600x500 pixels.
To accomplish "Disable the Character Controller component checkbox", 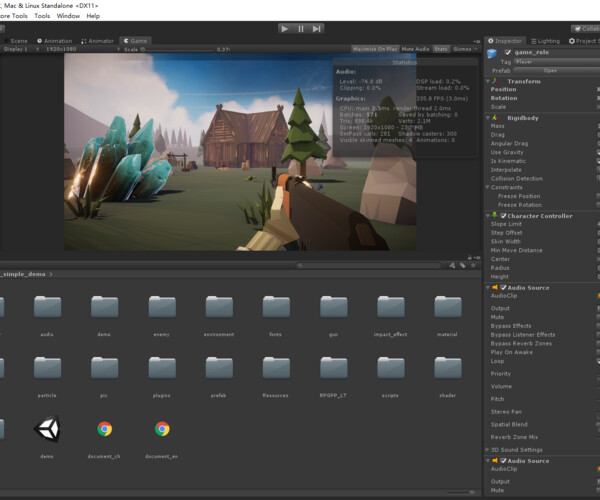I will (x=504, y=216).
